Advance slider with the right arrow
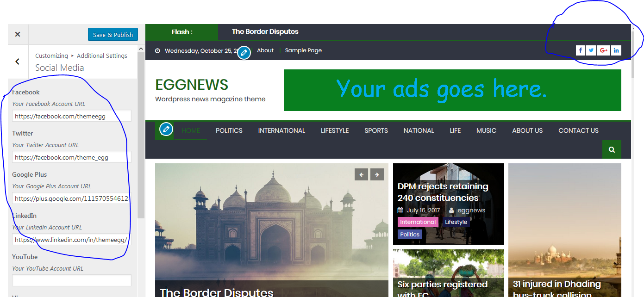The height and width of the screenshot is (297, 644). 377,174
